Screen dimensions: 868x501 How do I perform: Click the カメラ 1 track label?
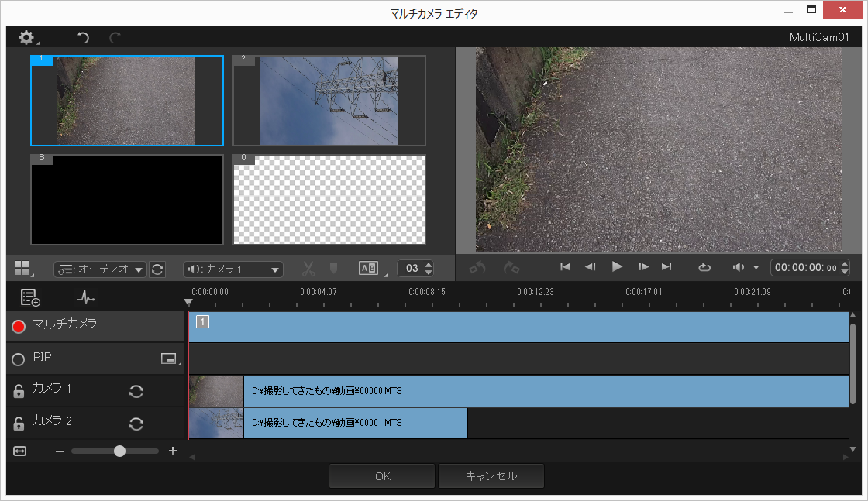[51, 388]
